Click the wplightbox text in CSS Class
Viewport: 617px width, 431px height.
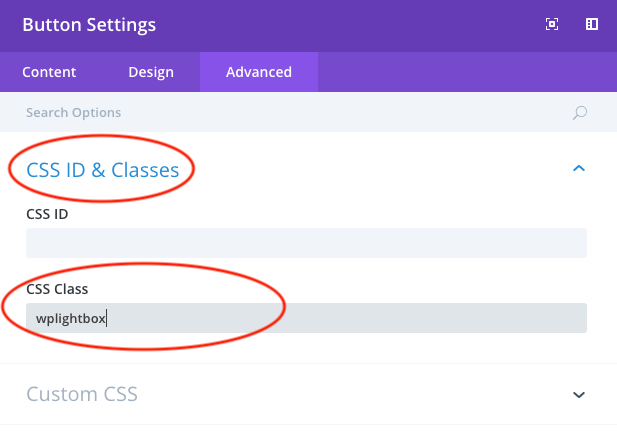70,318
